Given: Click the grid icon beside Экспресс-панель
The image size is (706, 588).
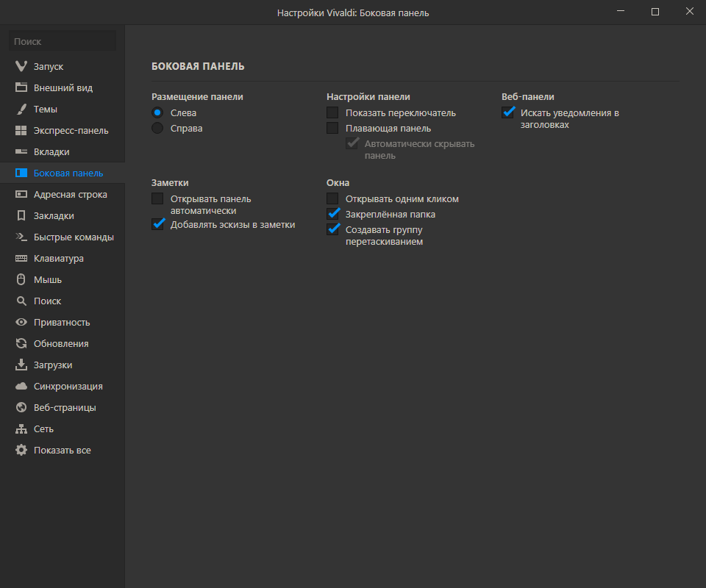Looking at the screenshot, I should (x=21, y=131).
